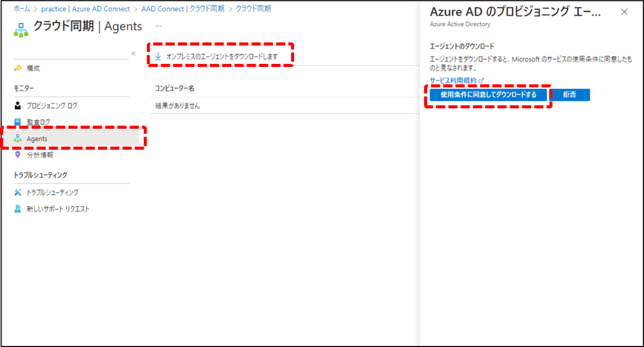The image size is (644, 347).
Task: Click the 結果がありません table row
Action: coord(284,106)
